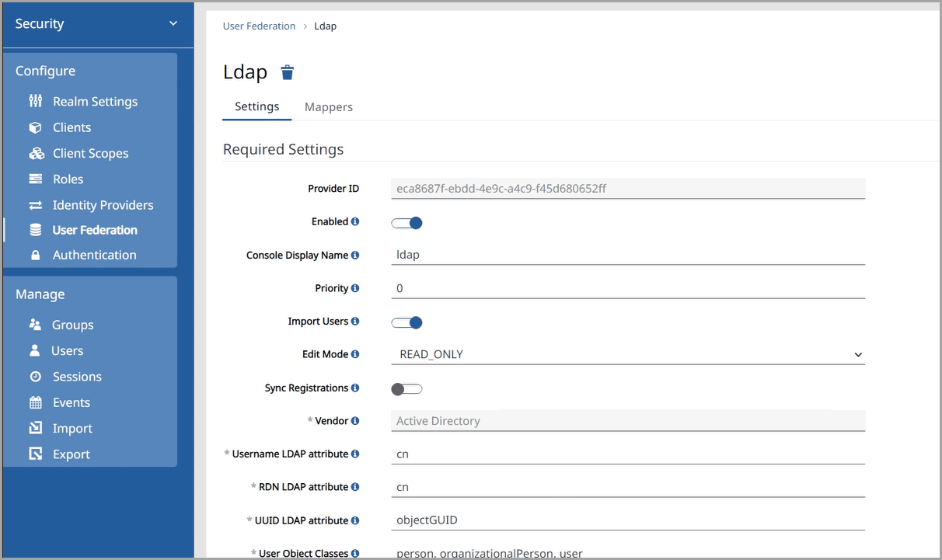942x560 pixels.
Task: Click info icon next to Edit Mode
Action: click(355, 354)
